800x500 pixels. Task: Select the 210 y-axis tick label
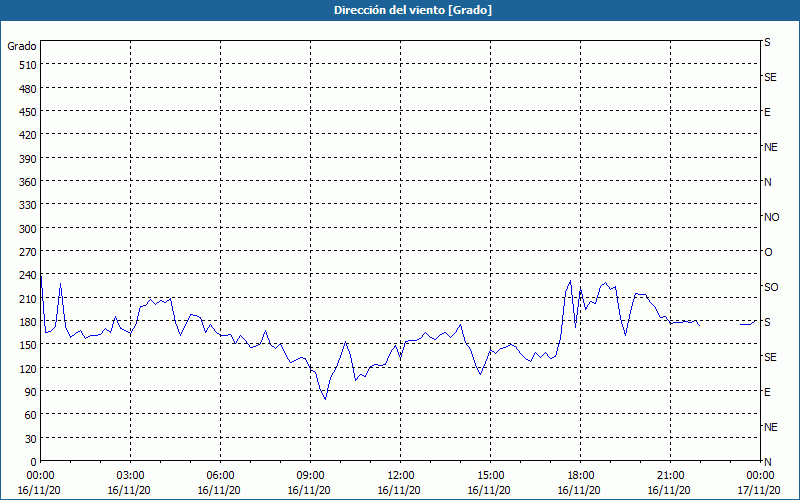pyautogui.click(x=28, y=299)
